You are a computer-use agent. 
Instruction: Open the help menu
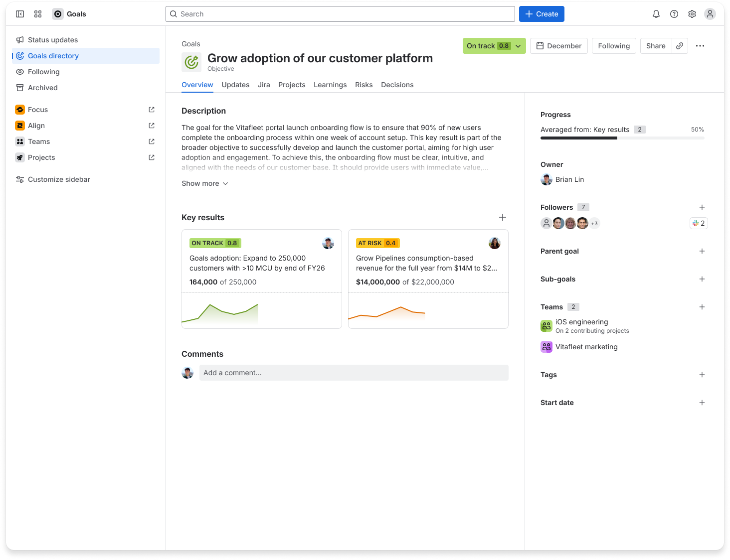(x=674, y=14)
